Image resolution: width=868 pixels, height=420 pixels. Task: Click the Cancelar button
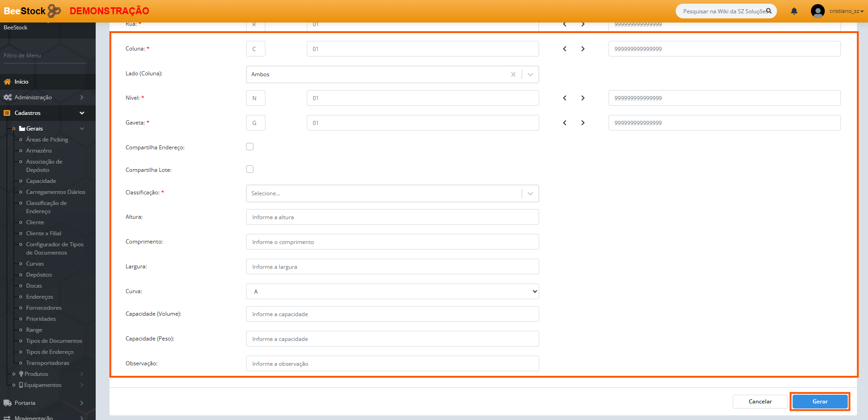760,402
